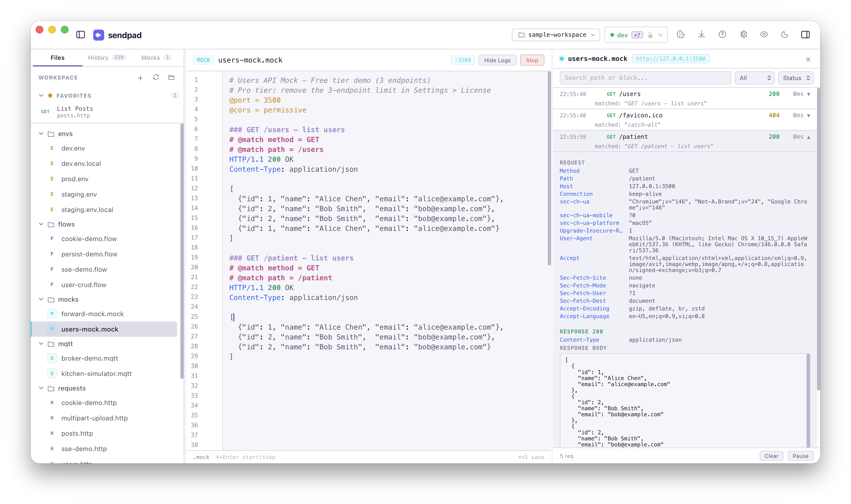This screenshot has height=504, width=851.
Task: Click the Hide Logs button
Action: coord(497,60)
